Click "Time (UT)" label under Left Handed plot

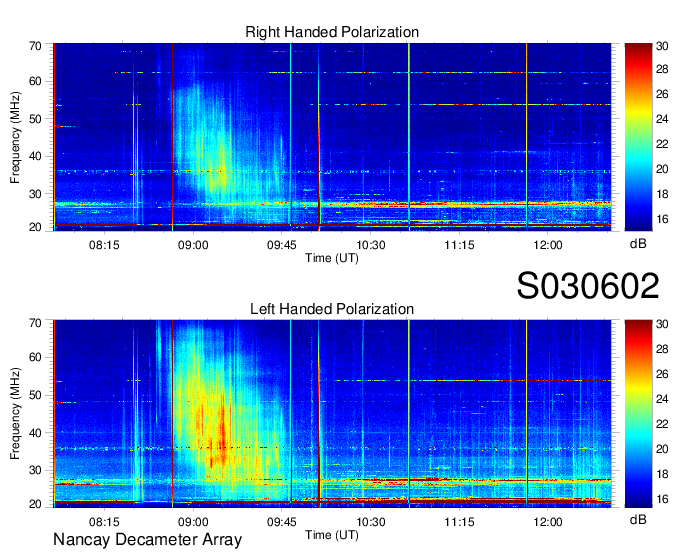pos(332,535)
